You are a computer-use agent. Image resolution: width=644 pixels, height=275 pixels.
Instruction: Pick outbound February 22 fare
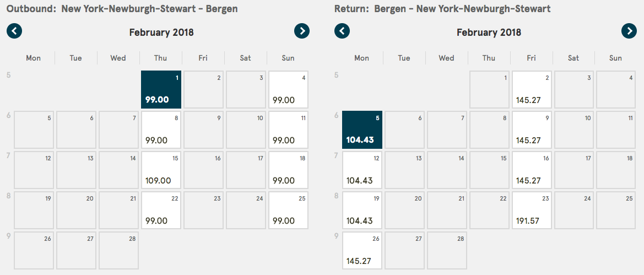[x=161, y=210]
